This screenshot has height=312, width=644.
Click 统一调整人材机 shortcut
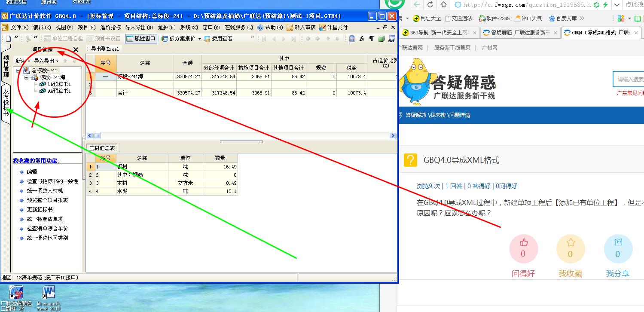point(45,191)
